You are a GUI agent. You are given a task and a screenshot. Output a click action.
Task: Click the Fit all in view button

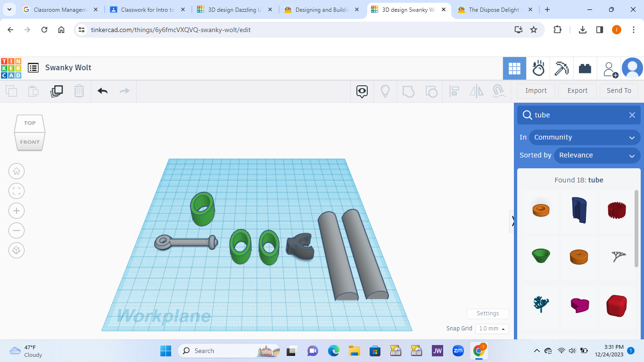(17, 191)
